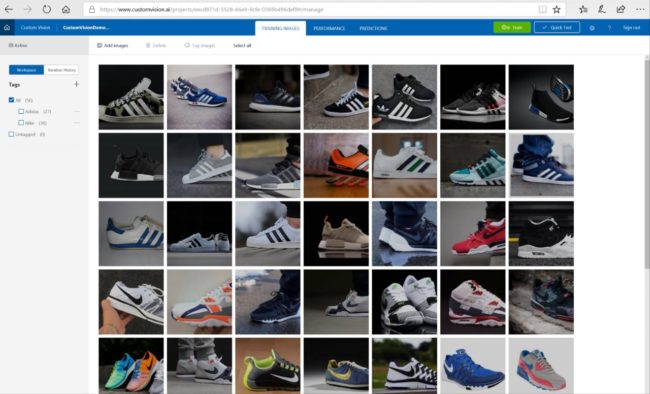Select the solid blue Nike Free shoe image

click(473, 366)
